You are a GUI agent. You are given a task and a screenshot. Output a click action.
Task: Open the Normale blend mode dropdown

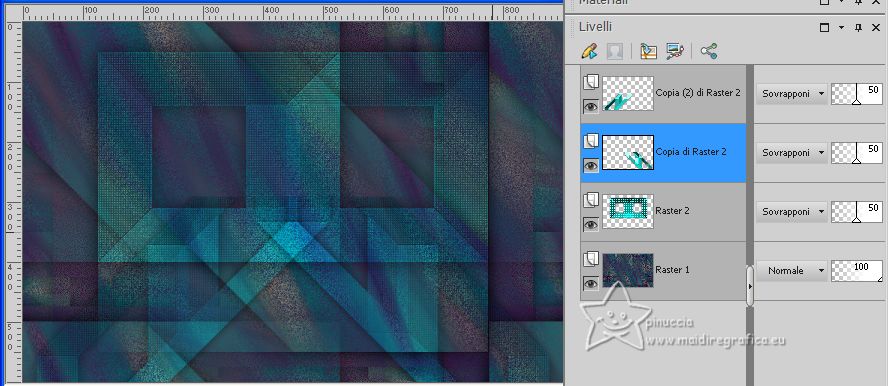pos(792,271)
